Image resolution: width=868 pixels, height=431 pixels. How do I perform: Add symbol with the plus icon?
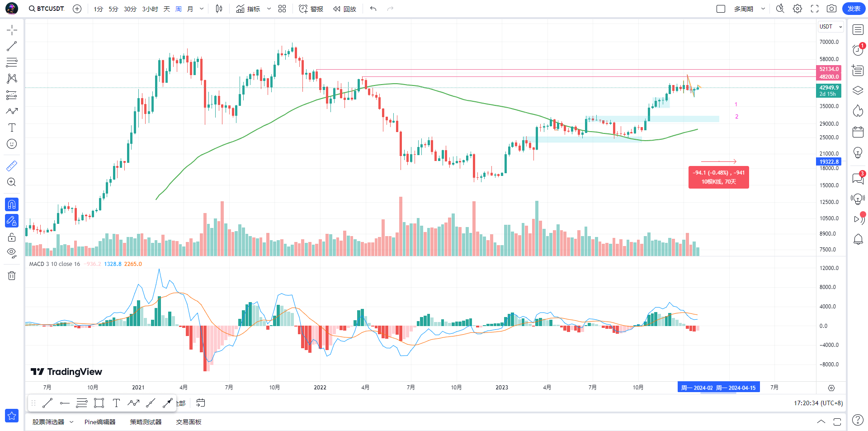tap(77, 9)
